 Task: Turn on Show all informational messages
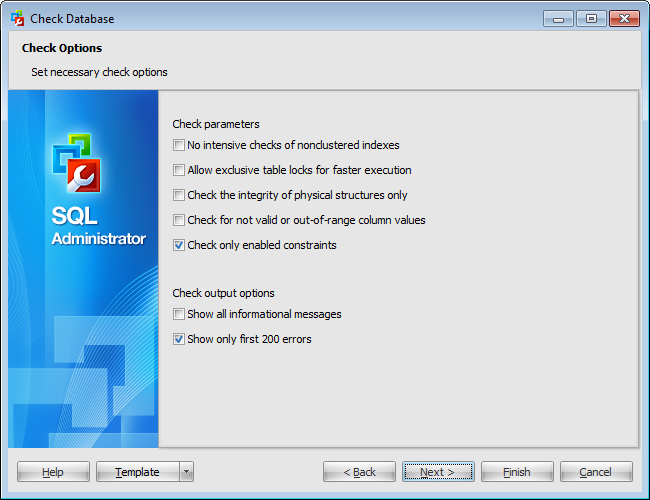click(x=179, y=314)
